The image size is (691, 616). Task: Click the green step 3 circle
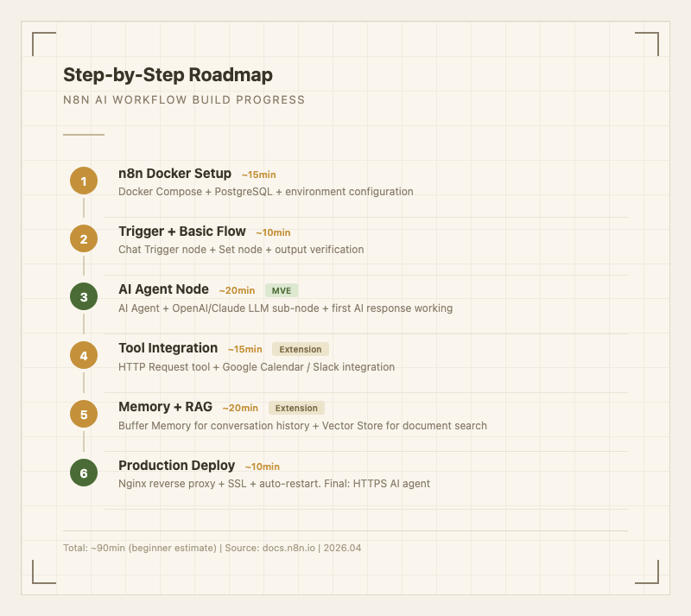point(84,298)
